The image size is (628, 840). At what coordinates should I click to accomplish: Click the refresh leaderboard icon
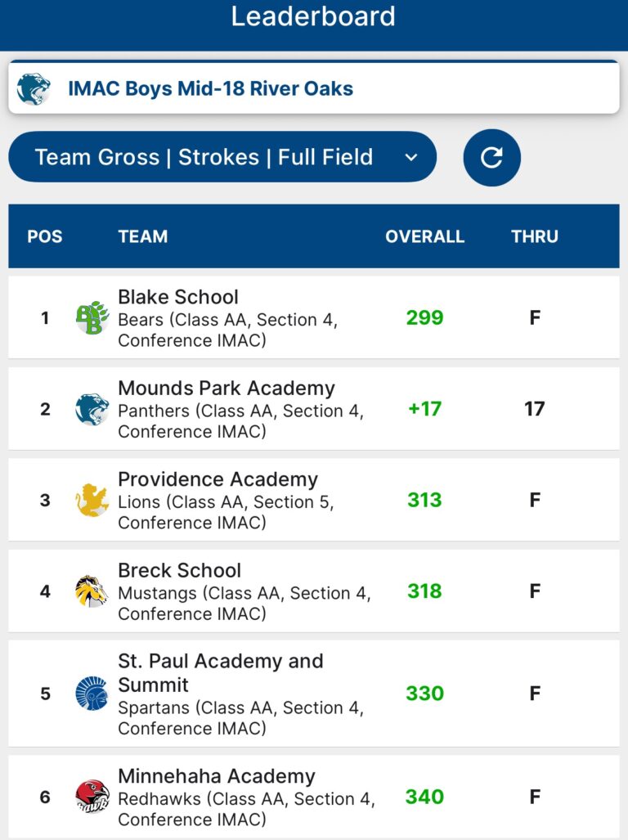click(491, 157)
